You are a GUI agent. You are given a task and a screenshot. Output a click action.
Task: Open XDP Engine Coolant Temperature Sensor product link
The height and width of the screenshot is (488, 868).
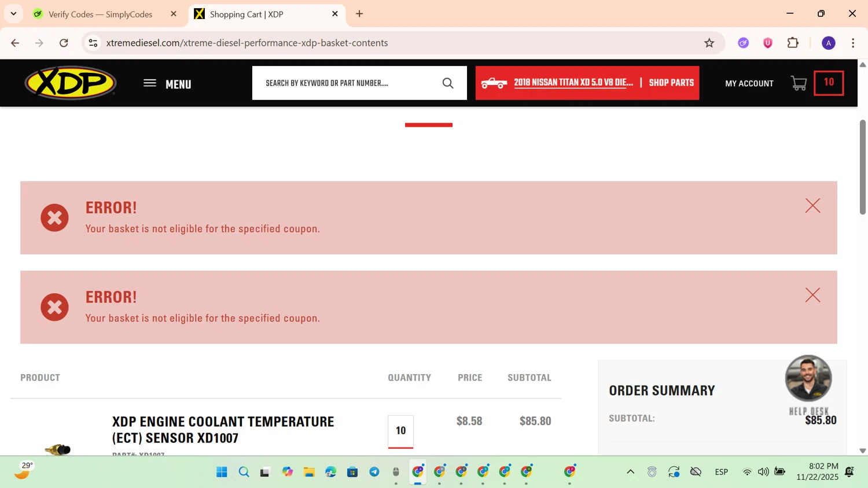click(x=223, y=430)
